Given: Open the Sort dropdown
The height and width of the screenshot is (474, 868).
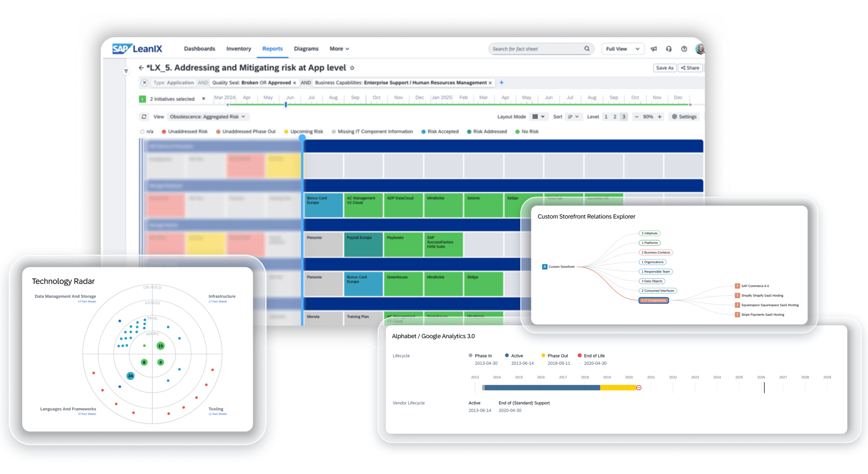Looking at the screenshot, I should click(573, 117).
